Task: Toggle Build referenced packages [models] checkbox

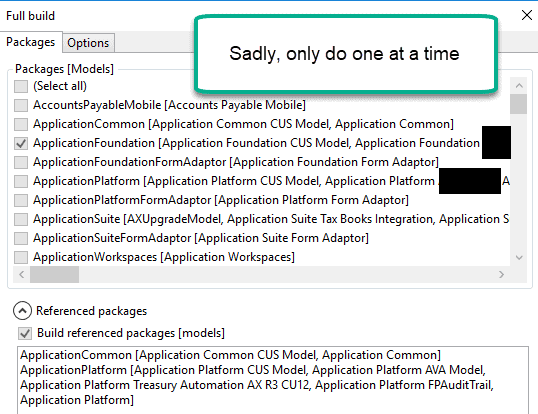Action: pyautogui.click(x=25, y=333)
